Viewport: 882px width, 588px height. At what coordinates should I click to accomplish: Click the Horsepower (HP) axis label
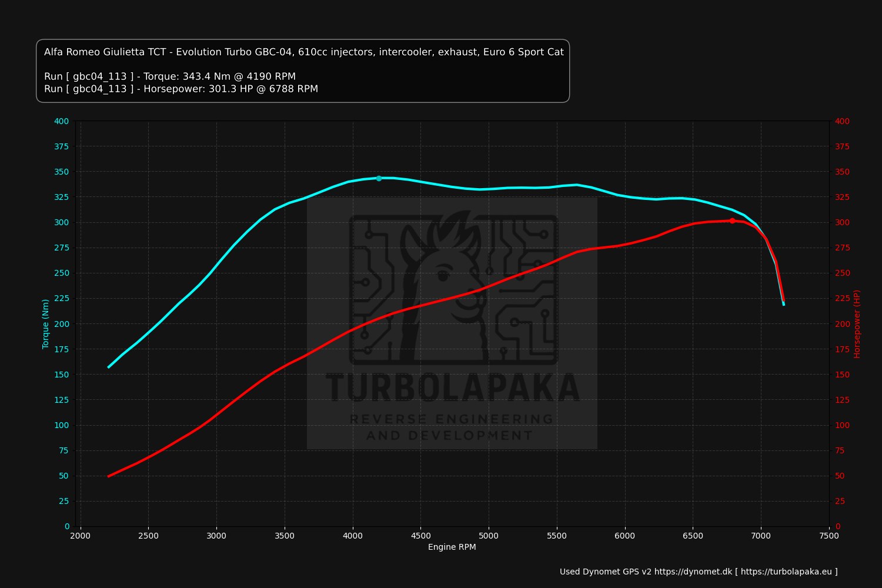857,324
